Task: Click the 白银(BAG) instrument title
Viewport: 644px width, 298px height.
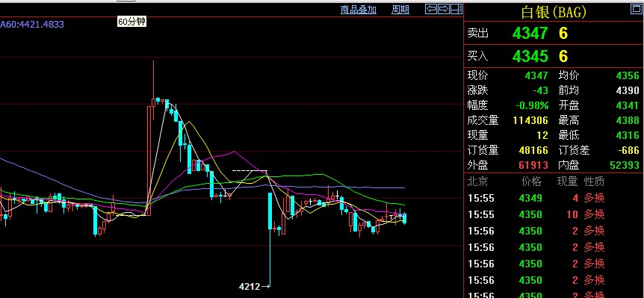Action: pos(554,12)
